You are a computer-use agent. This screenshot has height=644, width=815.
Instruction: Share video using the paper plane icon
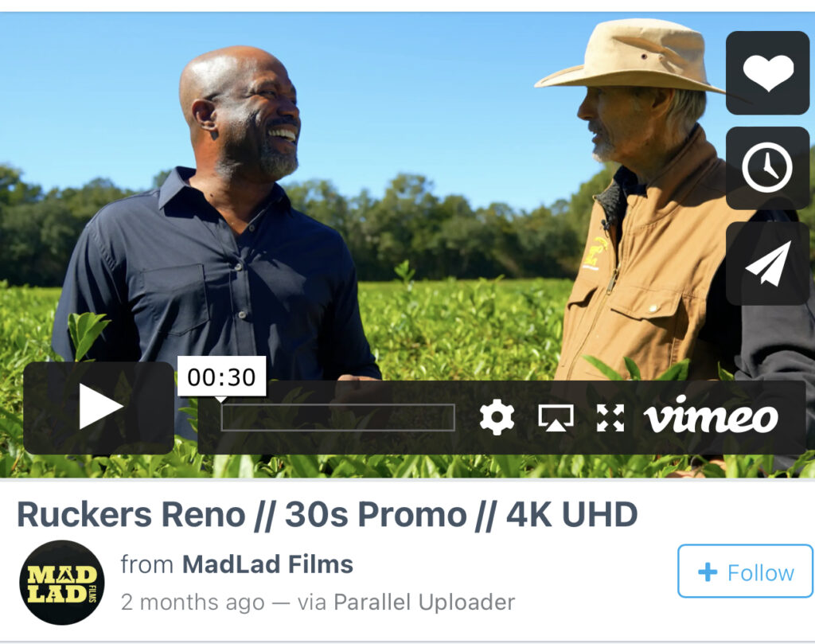pos(768,263)
